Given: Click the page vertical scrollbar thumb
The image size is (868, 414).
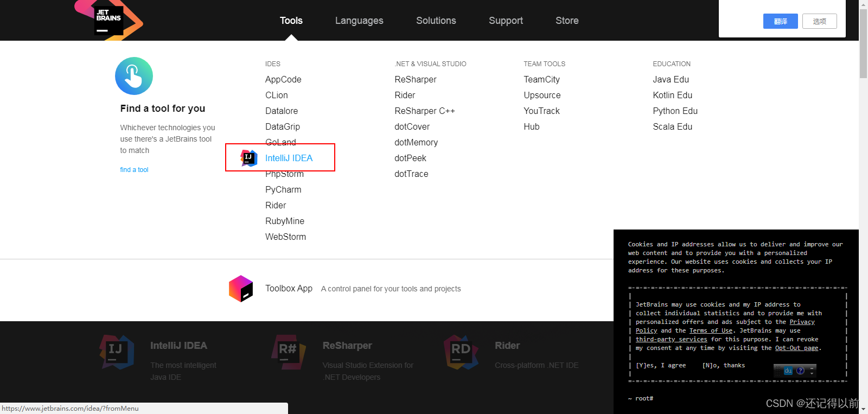Looking at the screenshot, I should [x=863, y=43].
